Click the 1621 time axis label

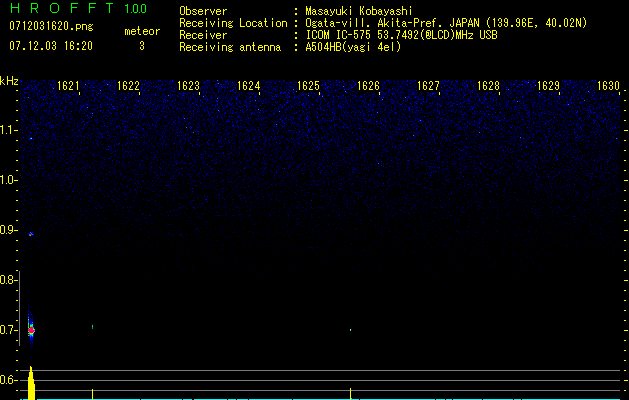coord(68,86)
